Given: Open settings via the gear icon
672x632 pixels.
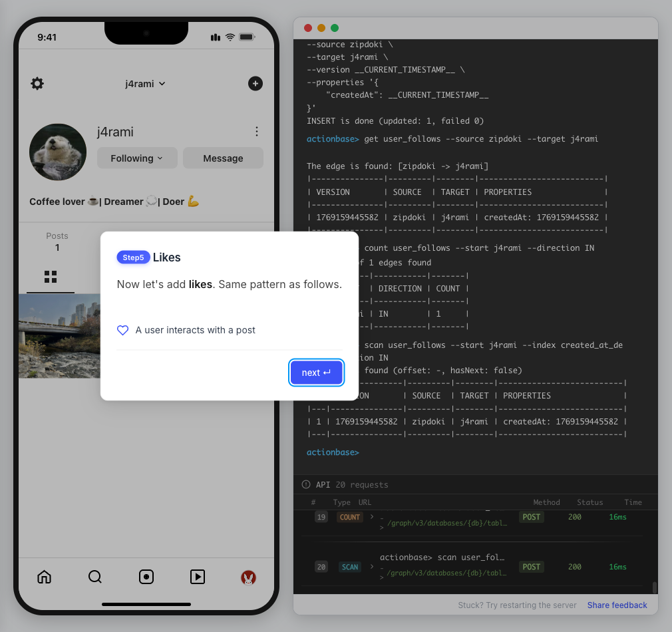Looking at the screenshot, I should point(37,83).
